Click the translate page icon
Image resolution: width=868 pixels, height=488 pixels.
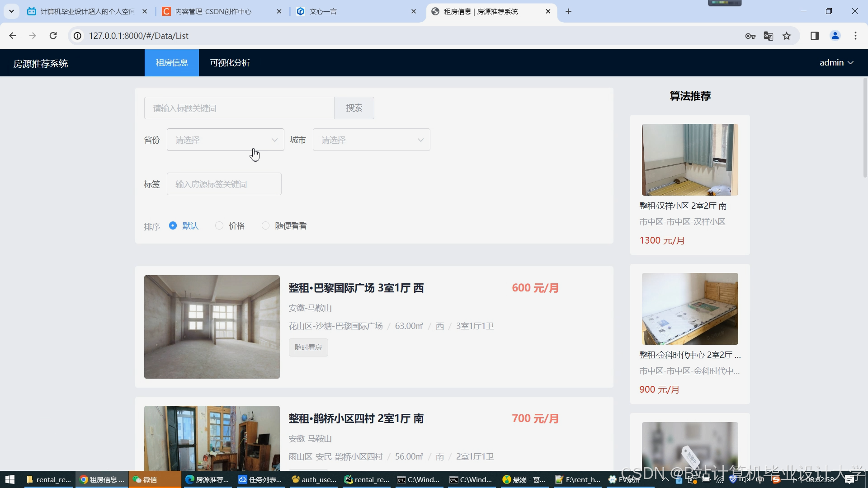coord(768,36)
